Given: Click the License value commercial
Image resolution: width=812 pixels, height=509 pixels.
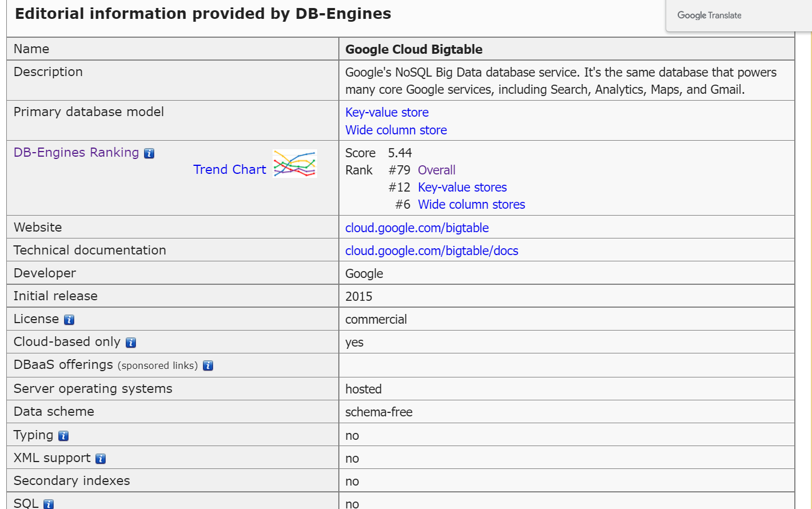Looking at the screenshot, I should click(376, 319).
